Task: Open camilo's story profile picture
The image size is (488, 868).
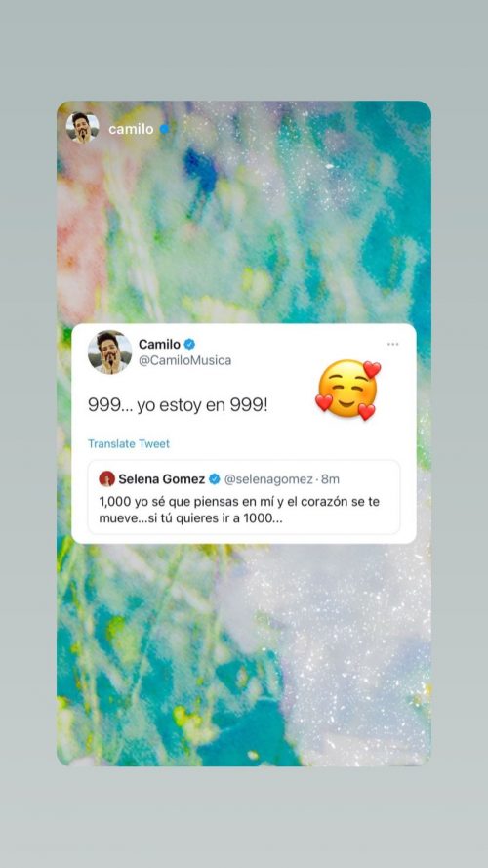Action: coord(82,127)
